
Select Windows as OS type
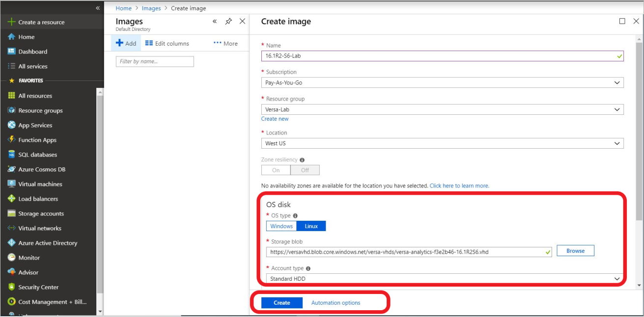281,226
